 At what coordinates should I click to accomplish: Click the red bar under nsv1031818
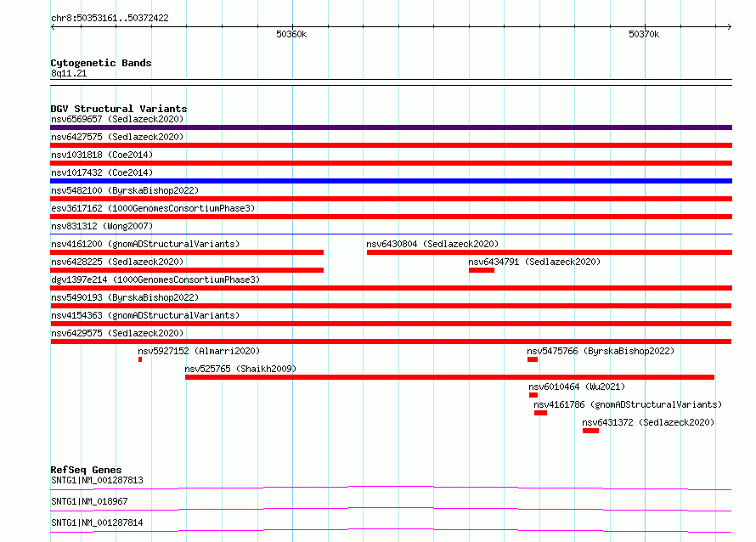391,163
